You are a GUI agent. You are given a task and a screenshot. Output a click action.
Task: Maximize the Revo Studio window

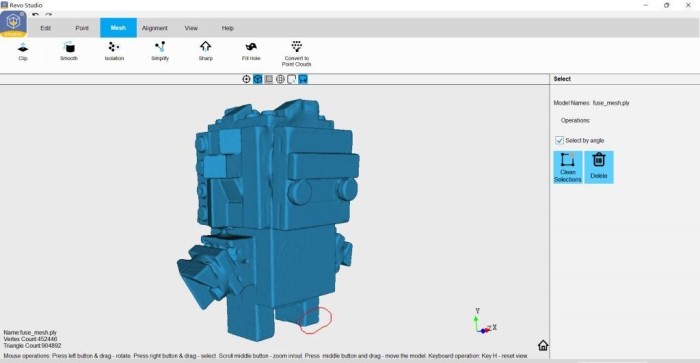coord(667,5)
